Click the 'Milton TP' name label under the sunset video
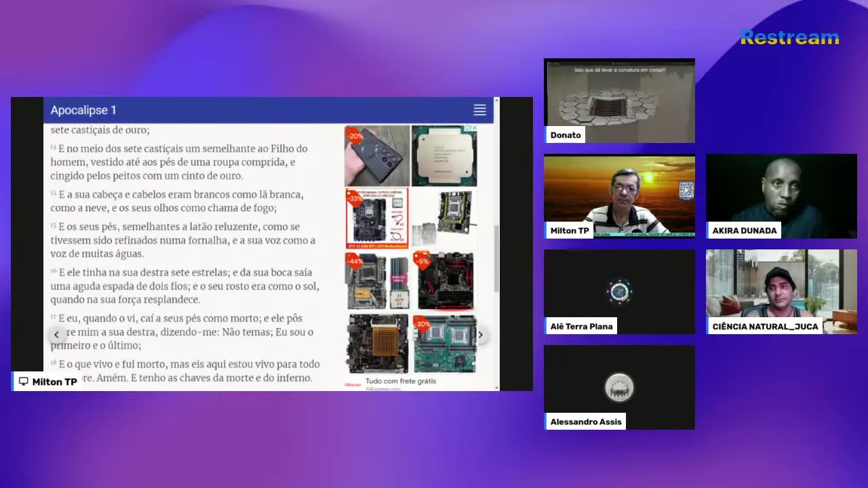 click(x=570, y=230)
